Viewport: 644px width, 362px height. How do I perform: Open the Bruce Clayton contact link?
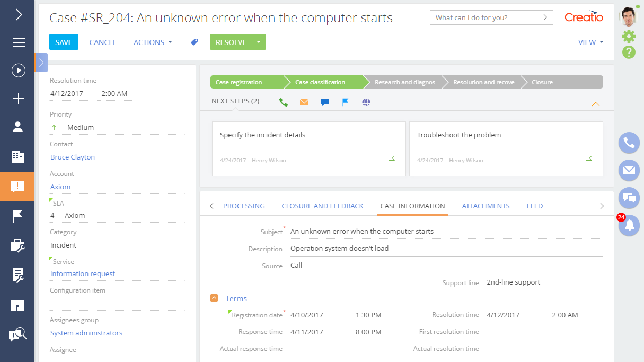click(x=73, y=157)
